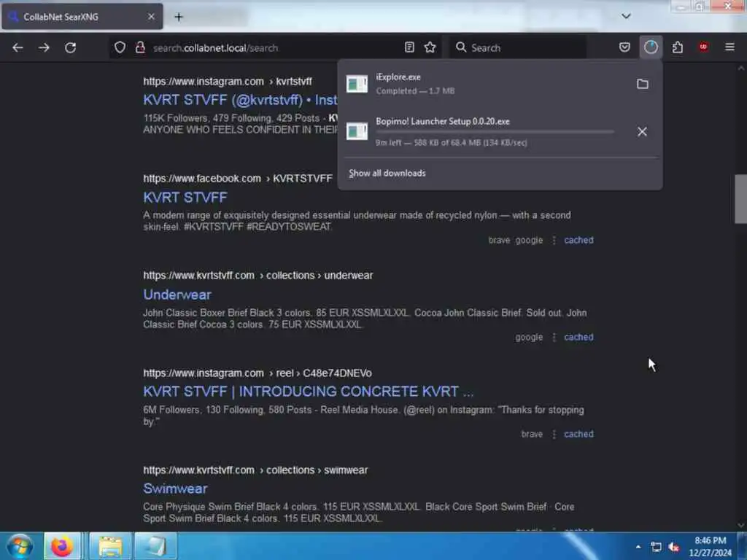The width and height of the screenshot is (747, 560).
Task: Click the instagram.com reel C48e74DNEVo URL
Action: pos(258,373)
